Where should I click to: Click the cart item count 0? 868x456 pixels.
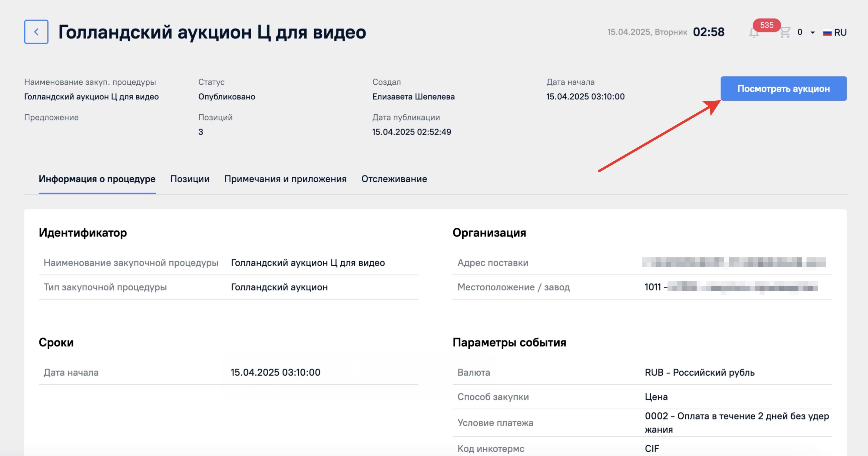[800, 32]
